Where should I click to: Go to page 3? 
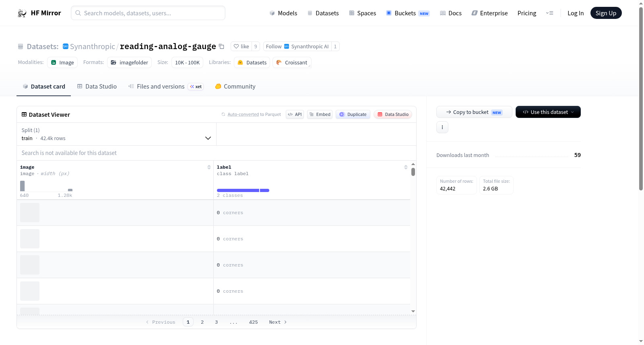tap(216, 322)
